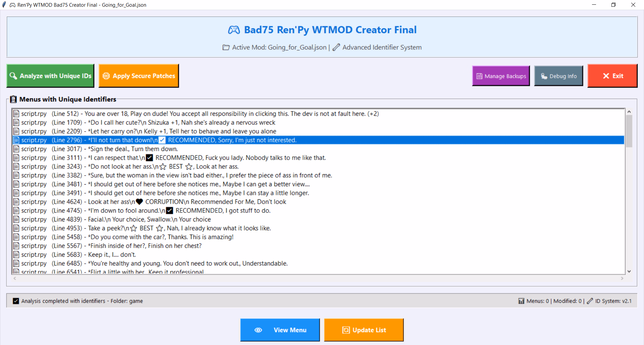Select the Line 6541 'Flirt a little with her' row

tap(318, 271)
